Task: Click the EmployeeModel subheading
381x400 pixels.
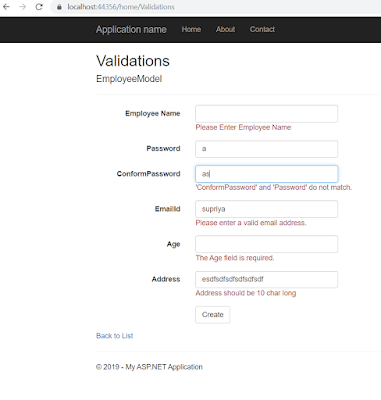Action: [x=129, y=79]
